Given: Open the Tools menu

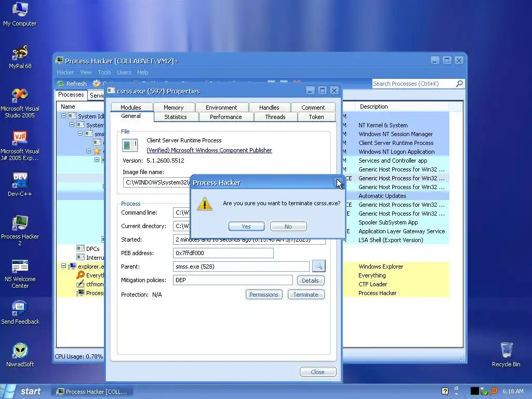Looking at the screenshot, I should point(104,72).
